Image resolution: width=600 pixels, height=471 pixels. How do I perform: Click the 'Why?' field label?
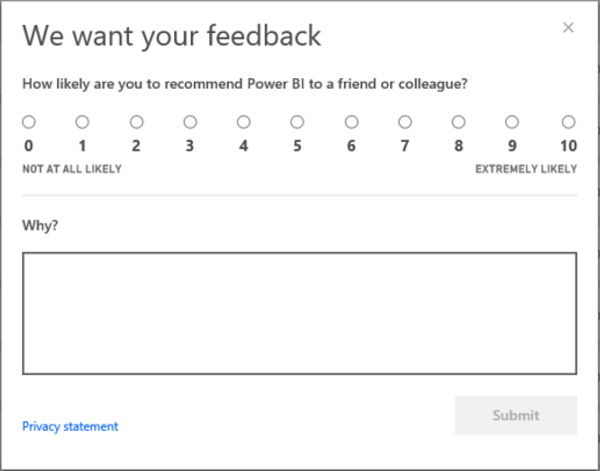40,225
